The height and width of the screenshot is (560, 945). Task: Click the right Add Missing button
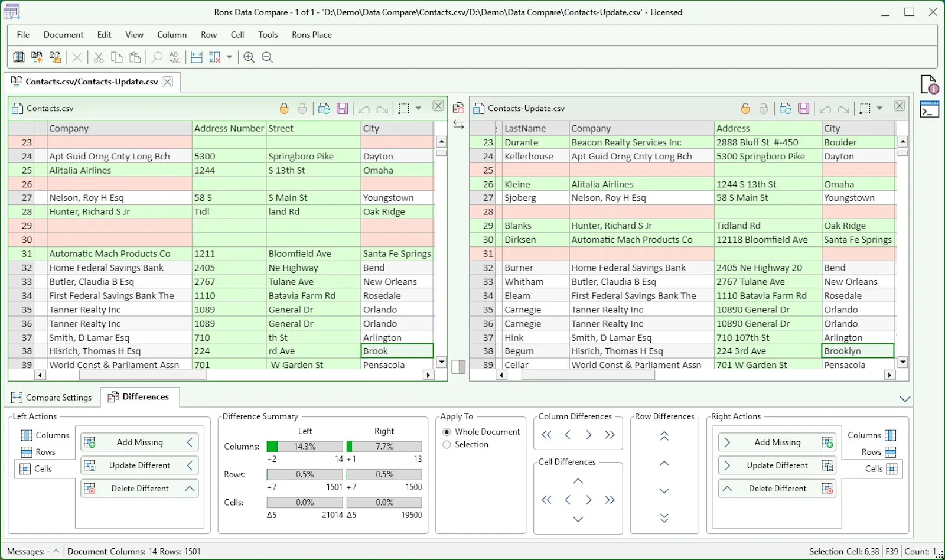[x=777, y=442]
